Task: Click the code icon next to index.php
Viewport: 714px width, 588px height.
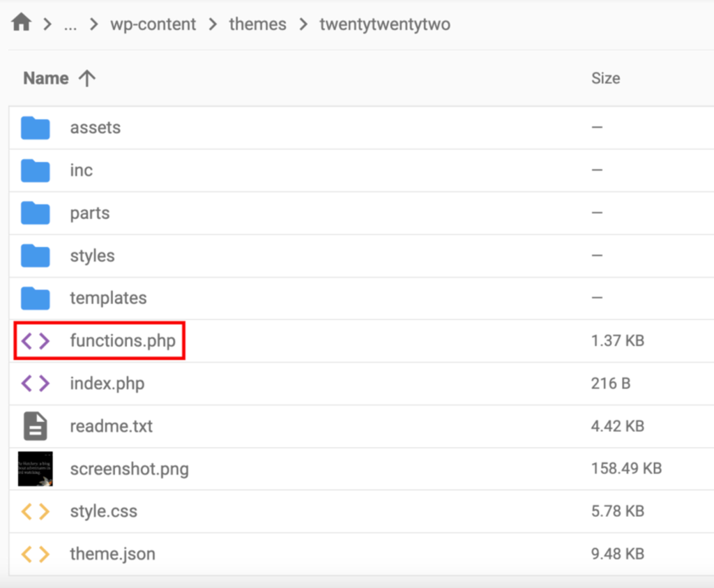Action: 35,383
